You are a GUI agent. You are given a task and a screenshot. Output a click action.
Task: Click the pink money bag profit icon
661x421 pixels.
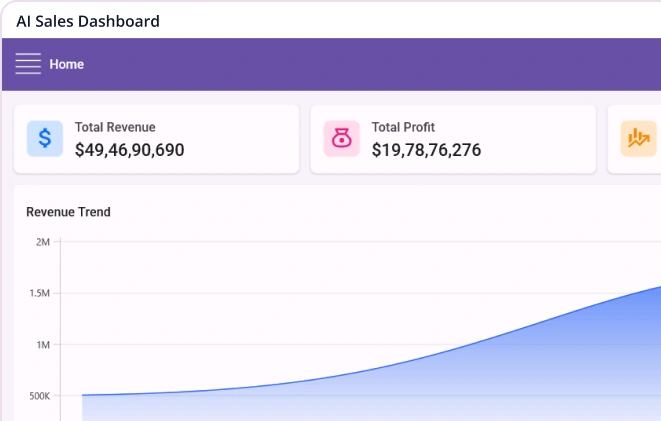click(342, 139)
